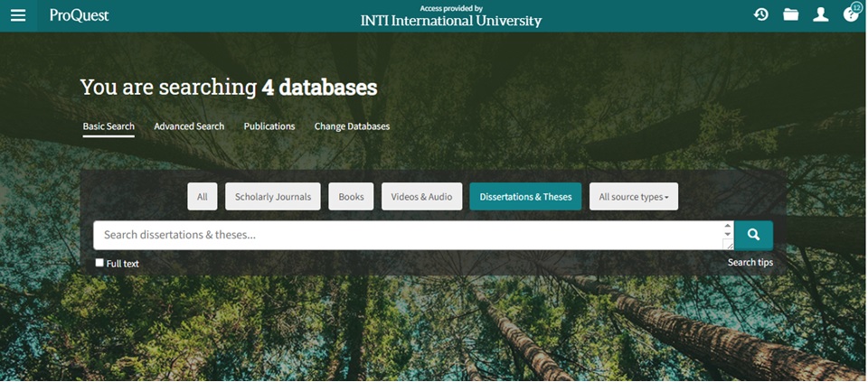Viewport: 868px width, 382px height.
Task: Click the ProQuest logo
Action: point(79,15)
